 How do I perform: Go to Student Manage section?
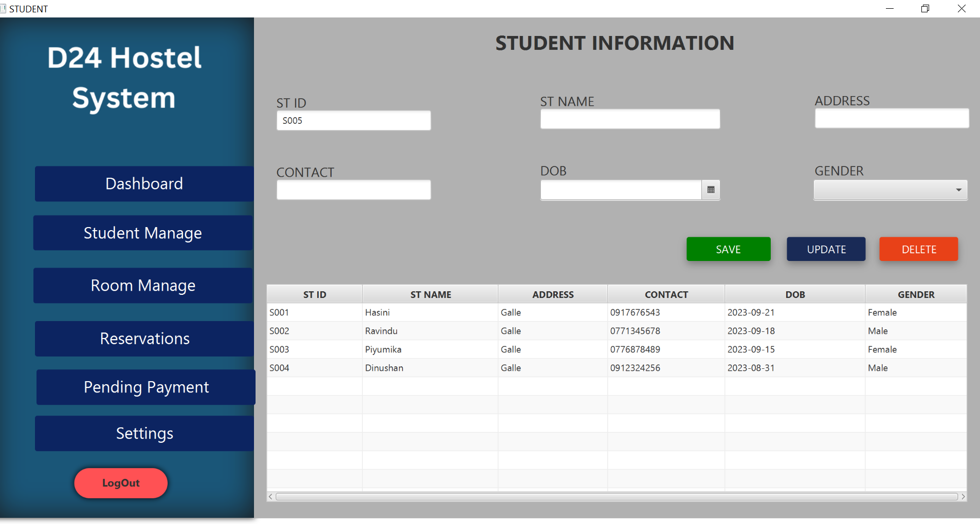pos(143,233)
